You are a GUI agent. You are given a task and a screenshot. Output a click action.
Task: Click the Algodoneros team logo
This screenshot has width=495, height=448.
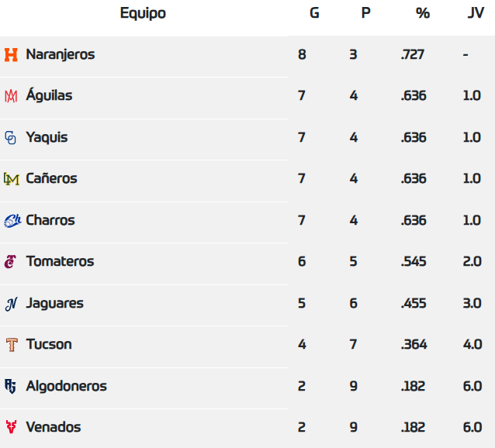pos(11,386)
